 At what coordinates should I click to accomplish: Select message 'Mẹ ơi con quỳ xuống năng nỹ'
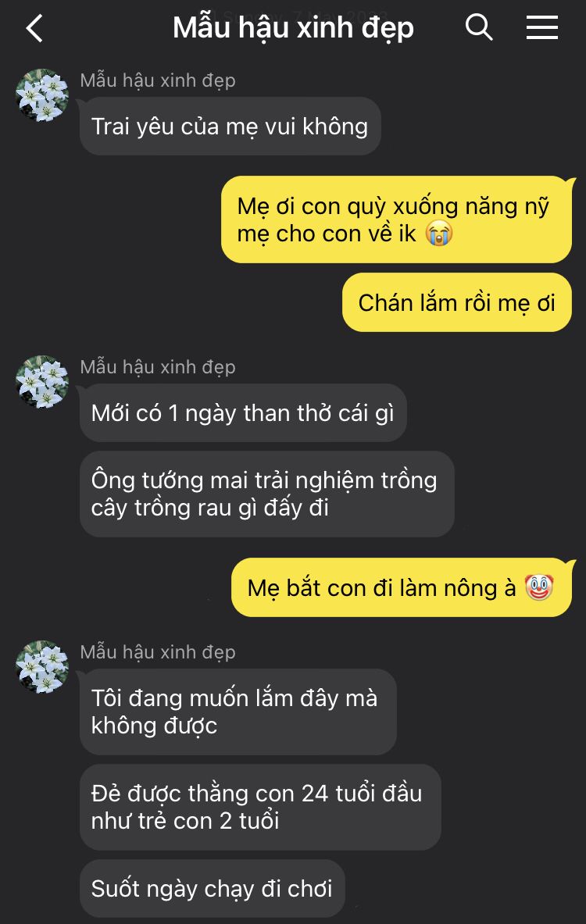point(396,219)
